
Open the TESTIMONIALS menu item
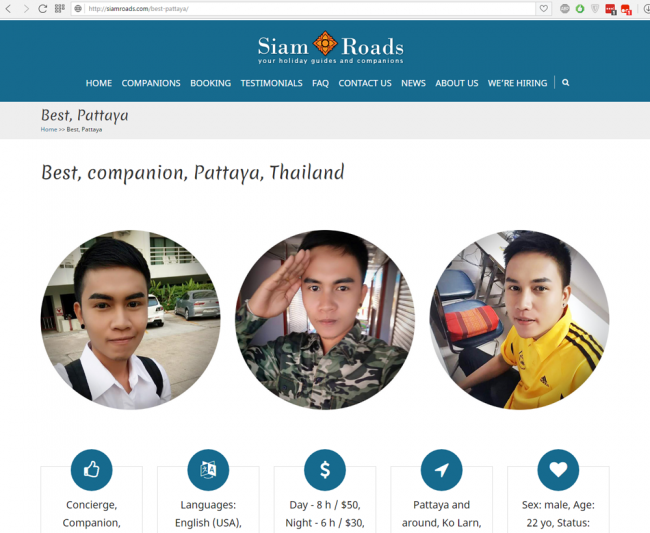272,83
